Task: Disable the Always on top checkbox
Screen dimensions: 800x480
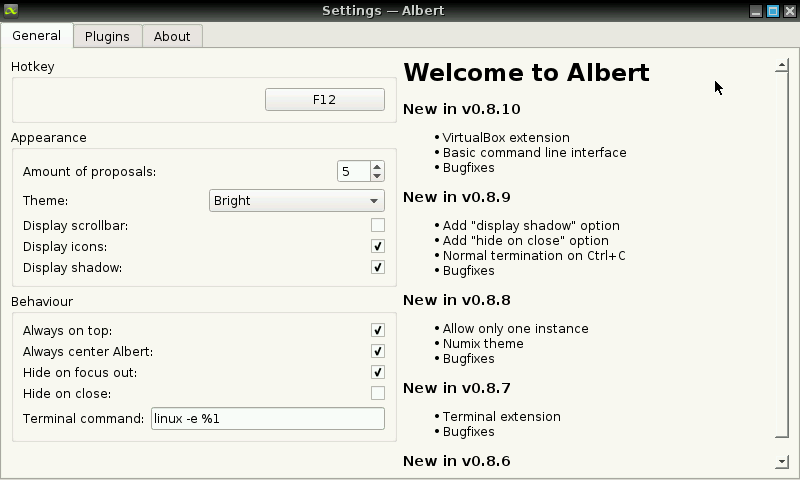Action: pyautogui.click(x=378, y=331)
